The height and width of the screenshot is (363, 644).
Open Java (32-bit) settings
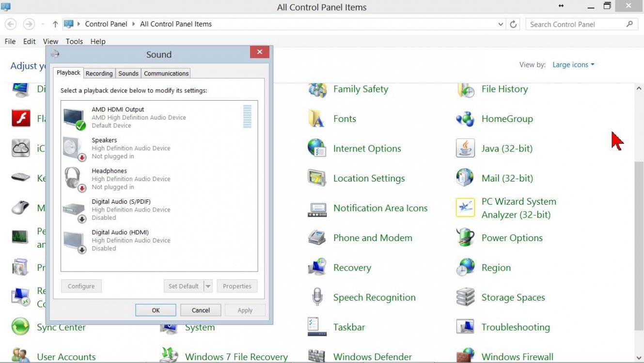click(x=507, y=149)
